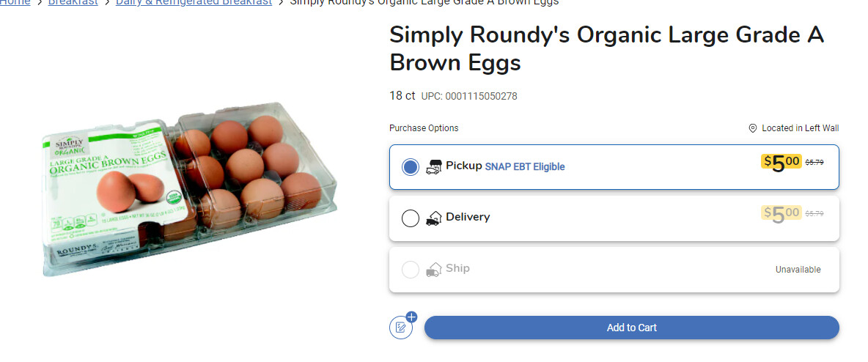Click the Unavailable label in Ship option
Viewport: 868px width, 362px height.
click(798, 270)
